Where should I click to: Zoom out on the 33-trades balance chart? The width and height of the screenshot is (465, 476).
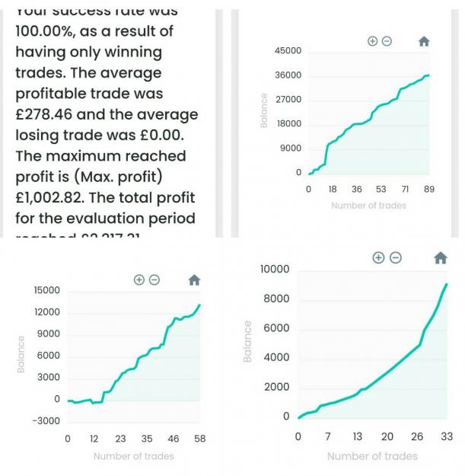point(396,257)
